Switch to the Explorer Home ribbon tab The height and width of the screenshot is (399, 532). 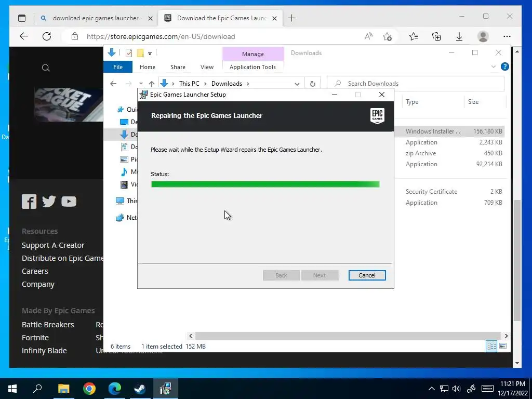(x=147, y=67)
